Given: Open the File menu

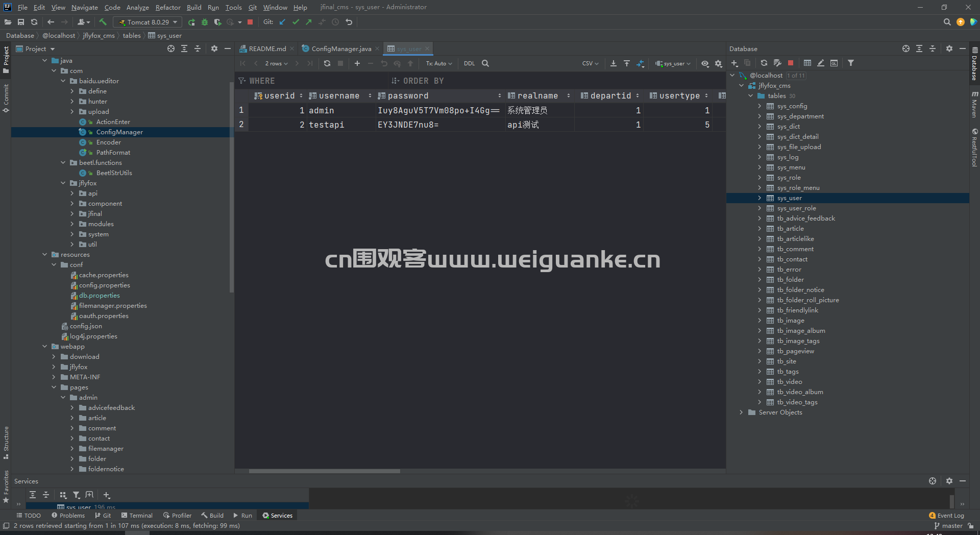Looking at the screenshot, I should (x=22, y=7).
